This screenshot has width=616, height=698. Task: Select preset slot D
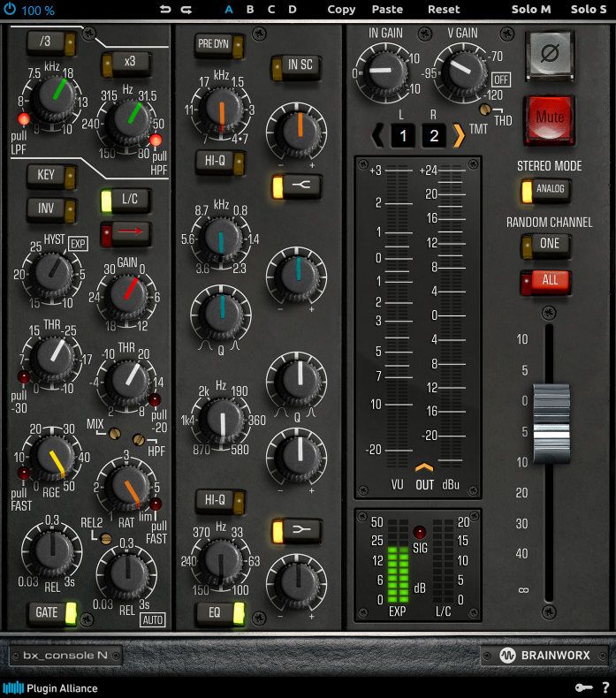tap(293, 10)
